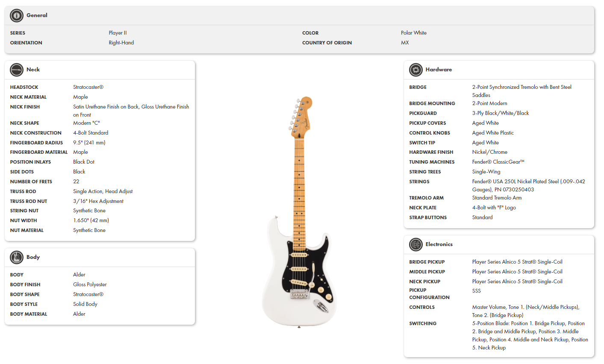Click the Player II series value
The height and width of the screenshot is (364, 604).
click(118, 33)
